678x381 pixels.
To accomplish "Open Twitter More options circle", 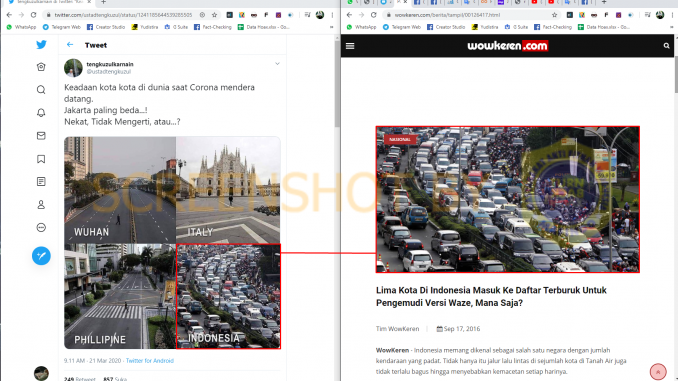I will point(41,227).
